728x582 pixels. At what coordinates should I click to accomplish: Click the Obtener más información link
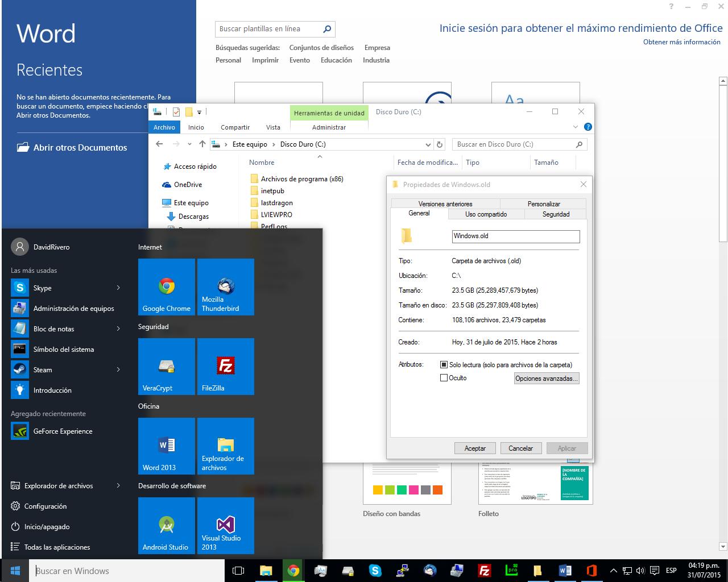[x=681, y=42]
